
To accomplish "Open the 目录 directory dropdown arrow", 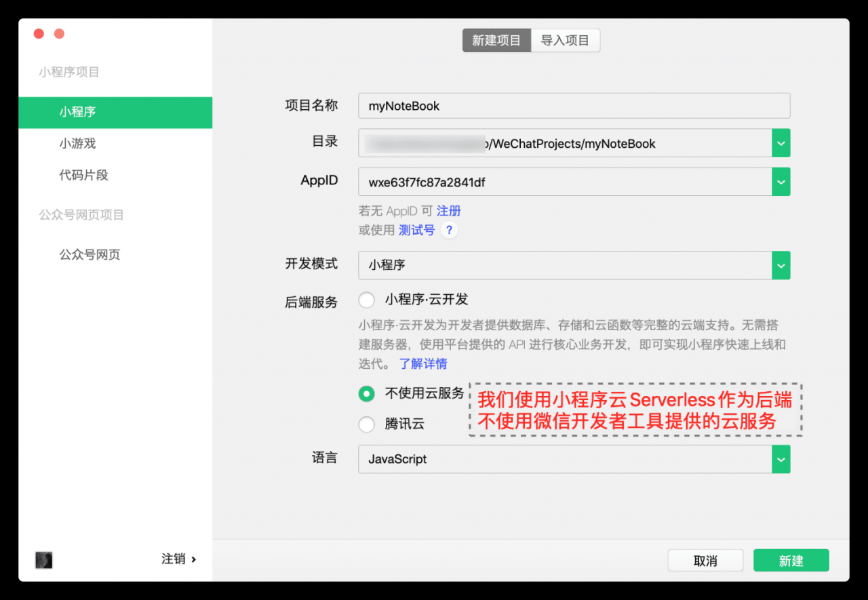I will tap(781, 143).
